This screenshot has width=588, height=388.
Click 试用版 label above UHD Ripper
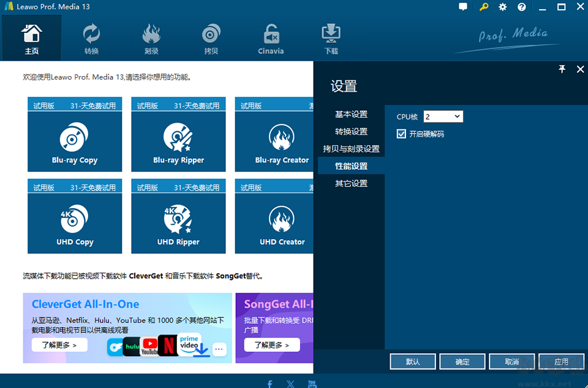[x=148, y=188]
